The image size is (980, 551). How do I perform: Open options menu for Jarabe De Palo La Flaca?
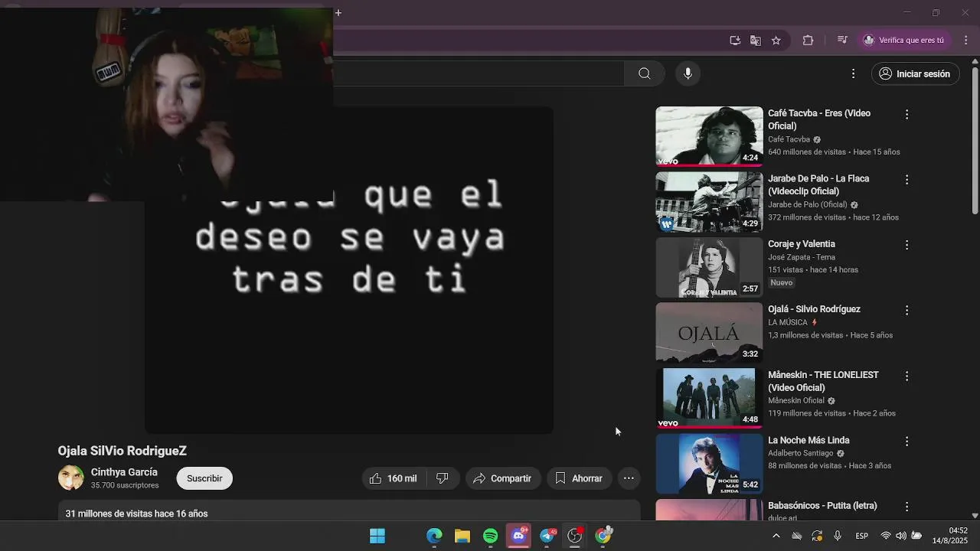pyautogui.click(x=906, y=180)
